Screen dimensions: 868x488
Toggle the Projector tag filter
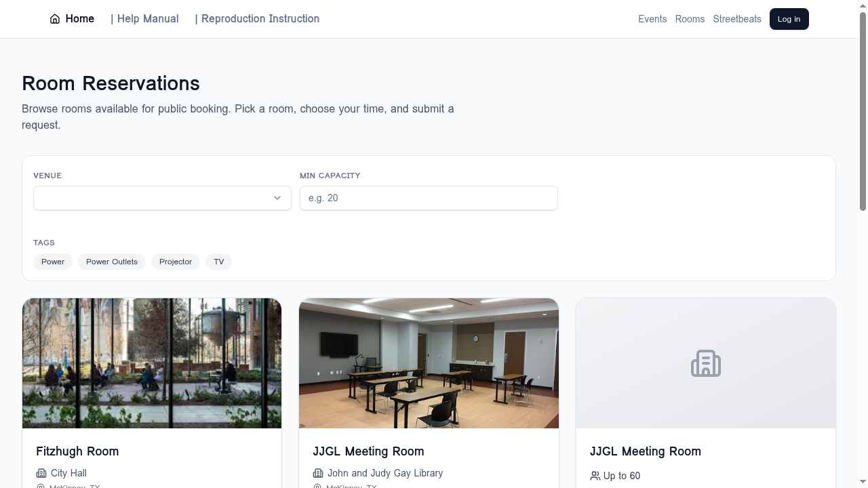[x=176, y=262]
